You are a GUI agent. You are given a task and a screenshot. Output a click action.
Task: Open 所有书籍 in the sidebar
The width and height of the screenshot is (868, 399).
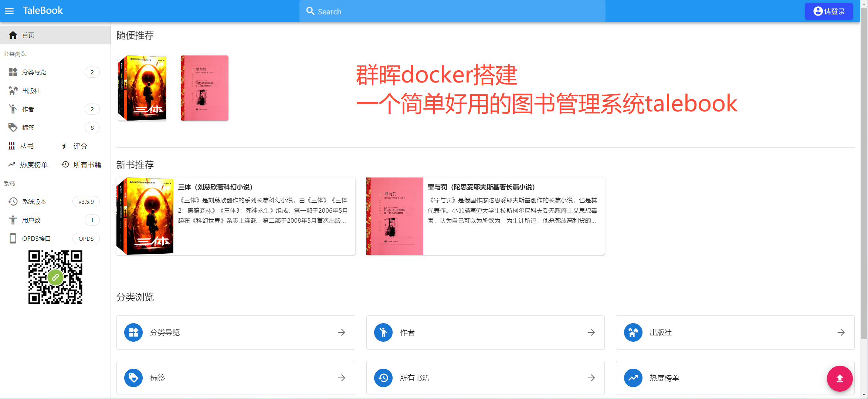(87, 165)
